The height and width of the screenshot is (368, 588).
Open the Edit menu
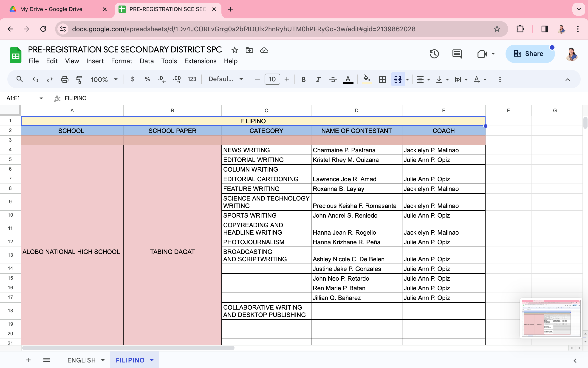click(x=52, y=61)
